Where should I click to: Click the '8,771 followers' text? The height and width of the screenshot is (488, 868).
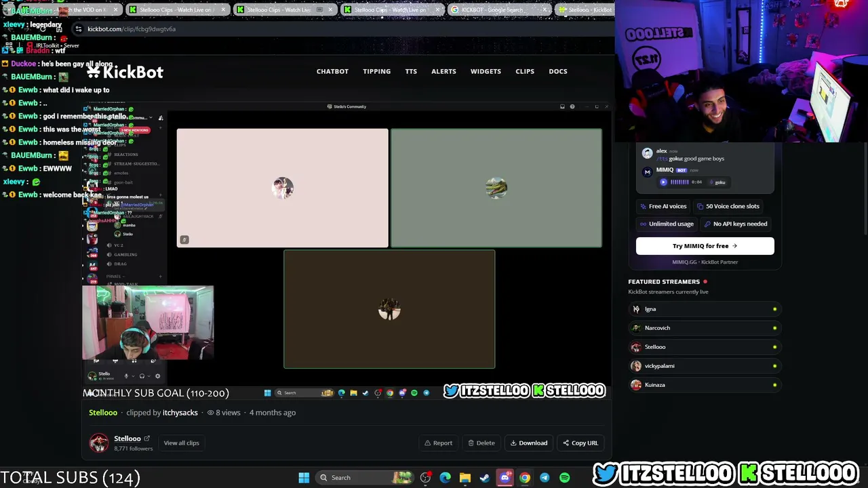point(133,449)
